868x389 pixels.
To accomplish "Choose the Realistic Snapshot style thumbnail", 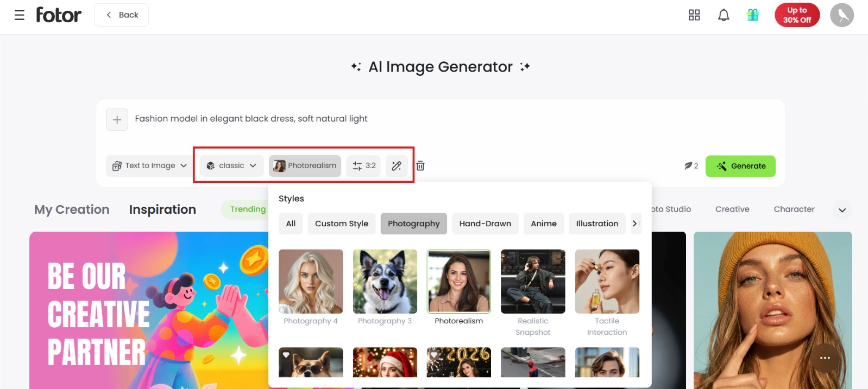I will click(x=533, y=282).
